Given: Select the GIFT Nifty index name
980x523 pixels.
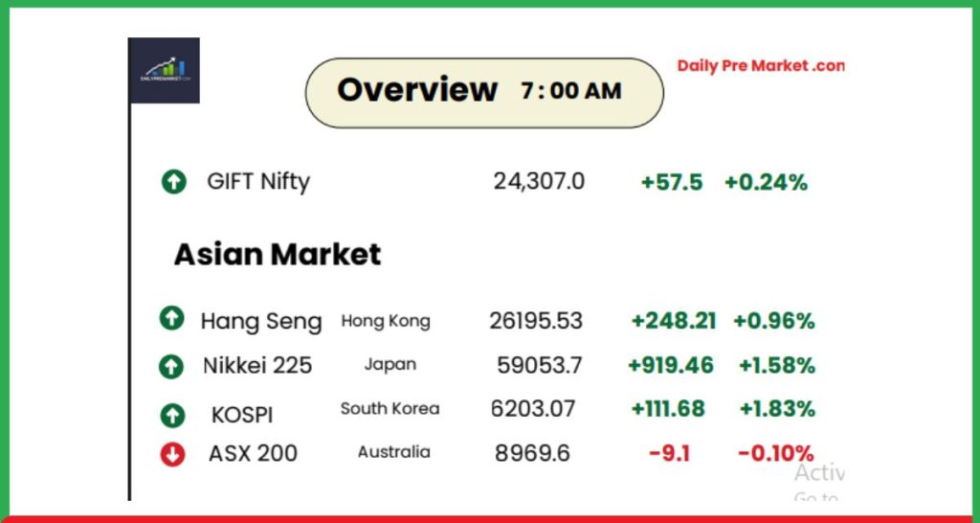Looking at the screenshot, I should click(258, 181).
